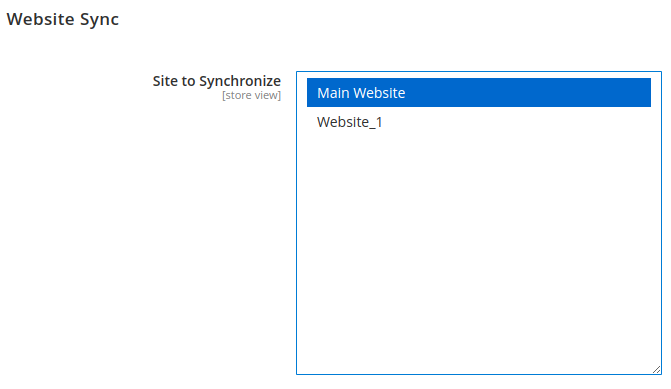Click the store view text under label

coord(251,95)
